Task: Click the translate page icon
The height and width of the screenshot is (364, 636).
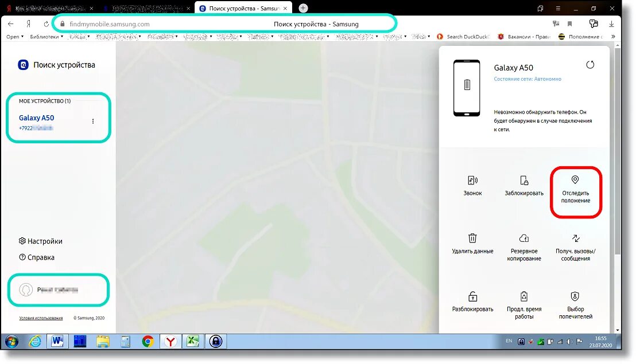Action: [556, 24]
